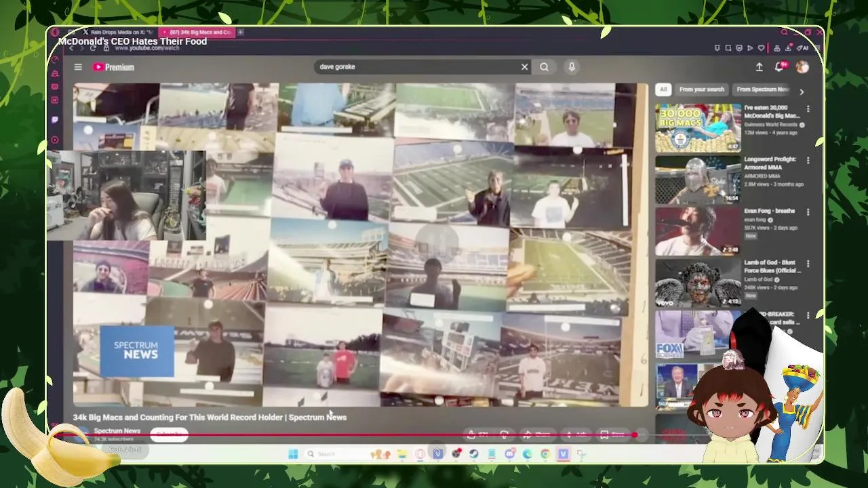
Task: Open the Fox Business card video thumbnail
Action: [698, 335]
